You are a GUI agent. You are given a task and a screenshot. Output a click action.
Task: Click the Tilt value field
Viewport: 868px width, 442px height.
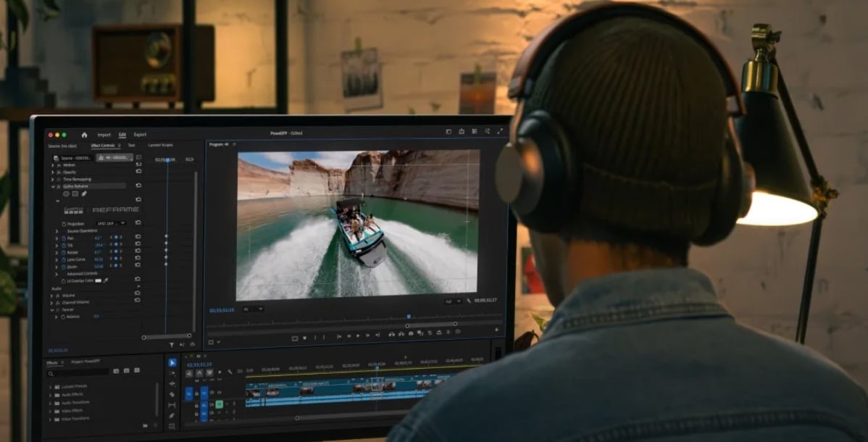(99, 245)
